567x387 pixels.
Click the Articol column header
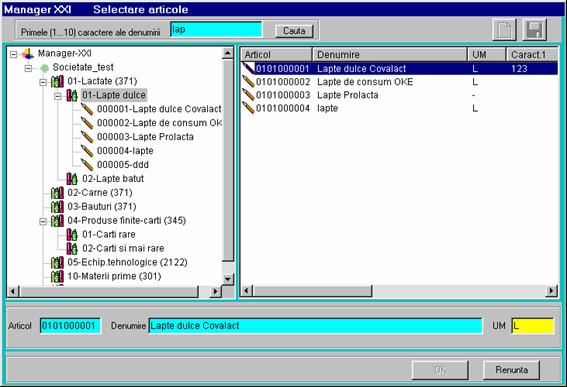(277, 55)
